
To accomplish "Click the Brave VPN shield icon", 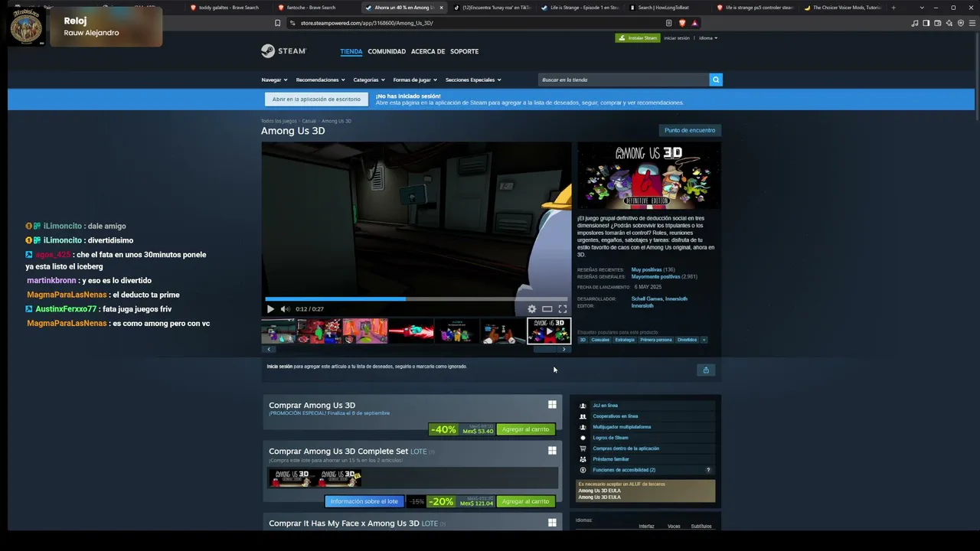I will 961,23.
